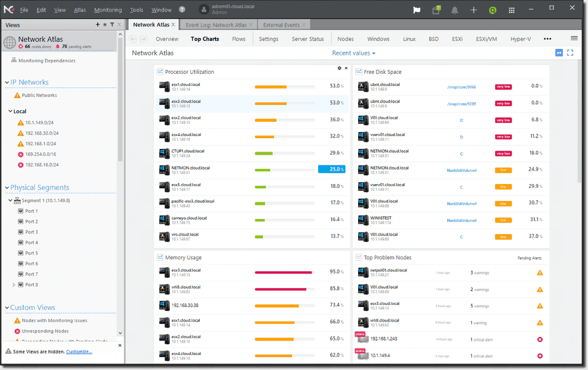Viewport: 588px width, 370px height.
Task: Open the File menu
Action: [x=24, y=10]
